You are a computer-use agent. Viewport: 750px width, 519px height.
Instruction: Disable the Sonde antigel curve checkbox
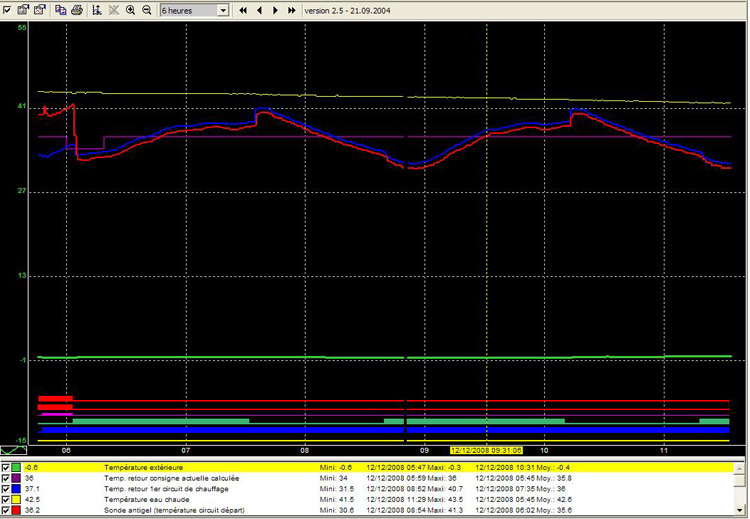pos(7,510)
